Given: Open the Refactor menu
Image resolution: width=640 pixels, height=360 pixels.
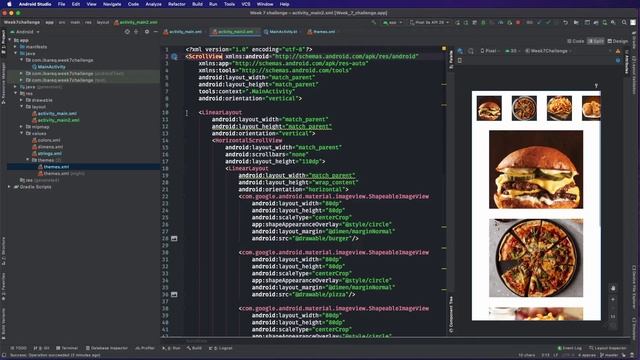Looking at the screenshot, I should (x=177, y=4).
